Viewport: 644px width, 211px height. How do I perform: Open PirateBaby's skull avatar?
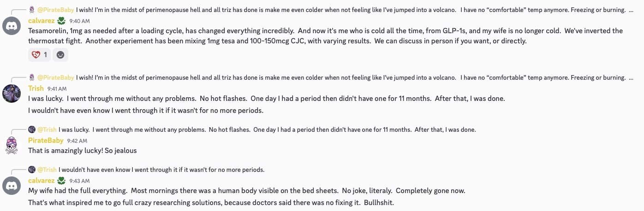[12, 146]
